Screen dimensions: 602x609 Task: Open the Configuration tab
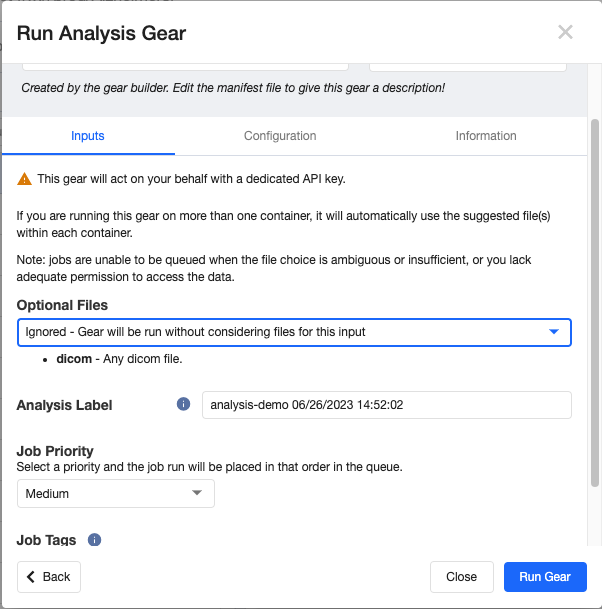tap(280, 136)
